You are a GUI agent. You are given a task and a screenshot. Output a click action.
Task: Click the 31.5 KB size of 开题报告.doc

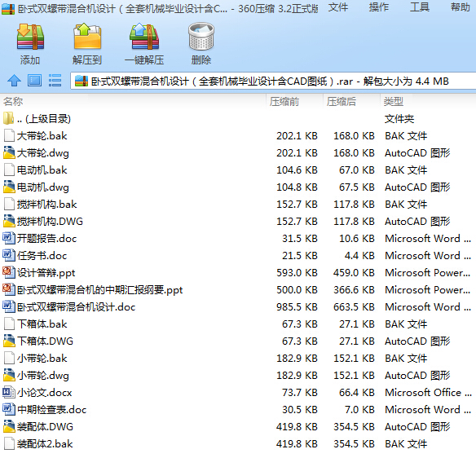(x=300, y=239)
